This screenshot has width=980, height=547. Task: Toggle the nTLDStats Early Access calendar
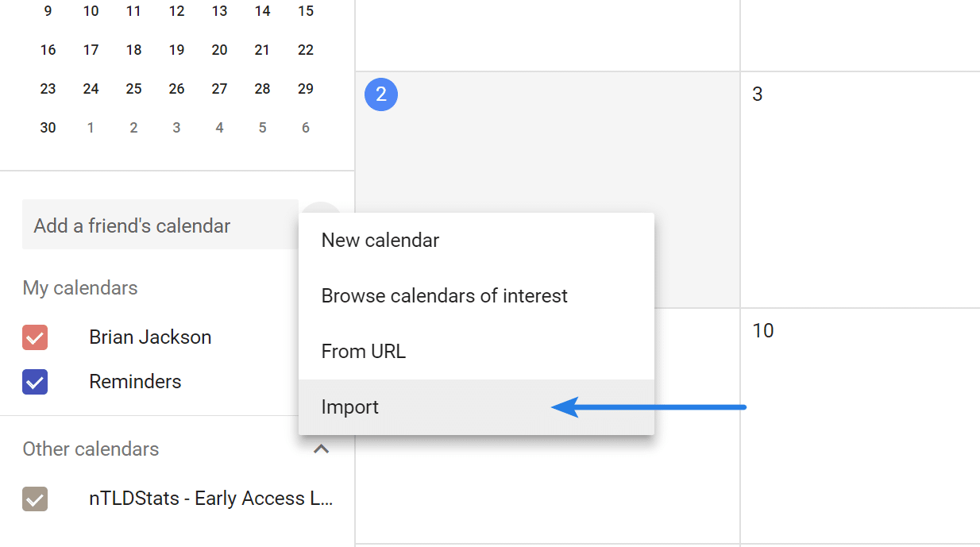(35, 499)
